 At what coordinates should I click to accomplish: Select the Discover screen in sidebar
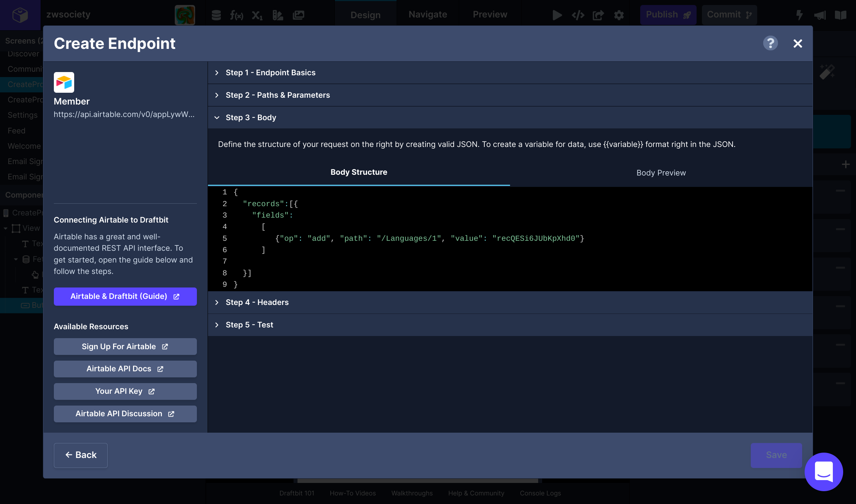coord(24,54)
